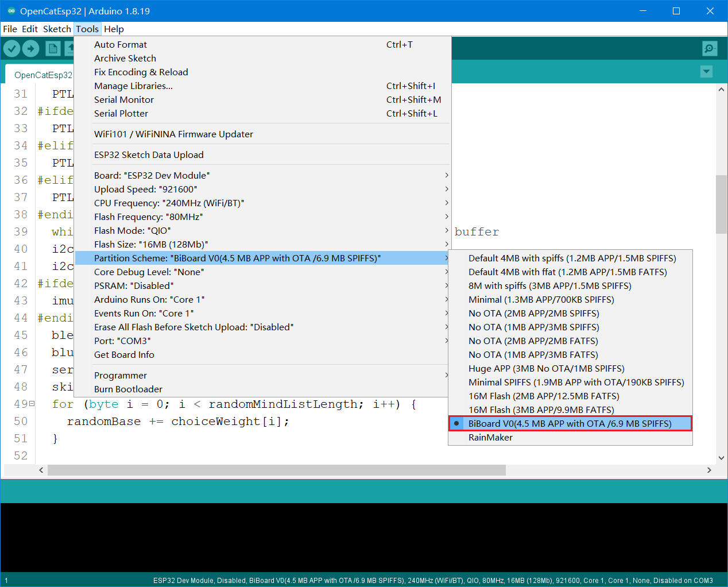This screenshot has height=587, width=728.
Task: Open Manage Libraries...
Action: [262, 86]
